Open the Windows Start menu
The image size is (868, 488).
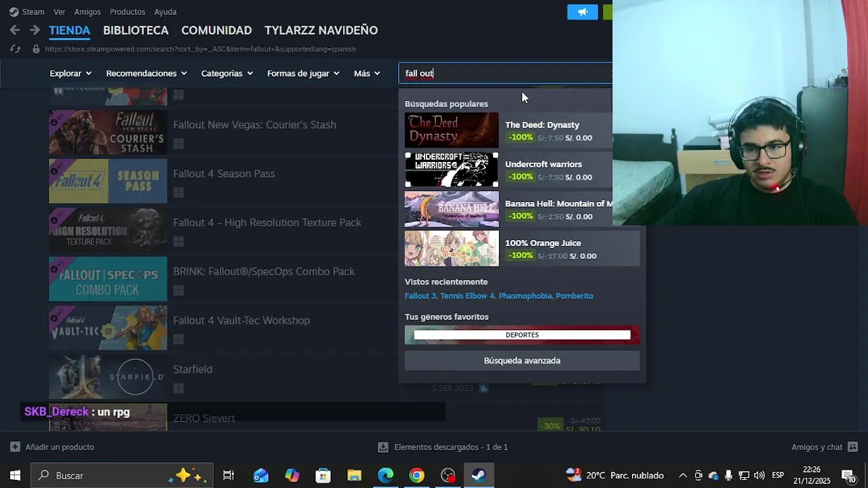[15, 476]
